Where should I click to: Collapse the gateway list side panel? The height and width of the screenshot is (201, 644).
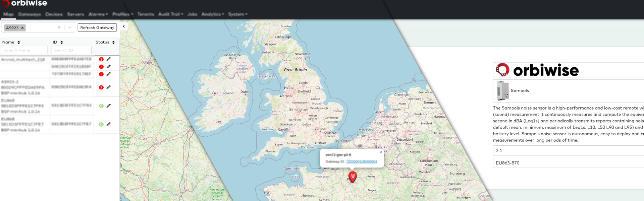point(124,26)
